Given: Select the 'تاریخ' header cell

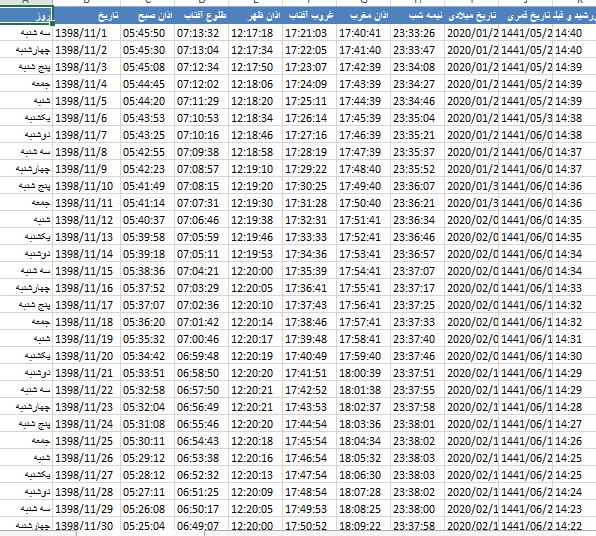Looking at the screenshot, I should [x=87, y=16].
